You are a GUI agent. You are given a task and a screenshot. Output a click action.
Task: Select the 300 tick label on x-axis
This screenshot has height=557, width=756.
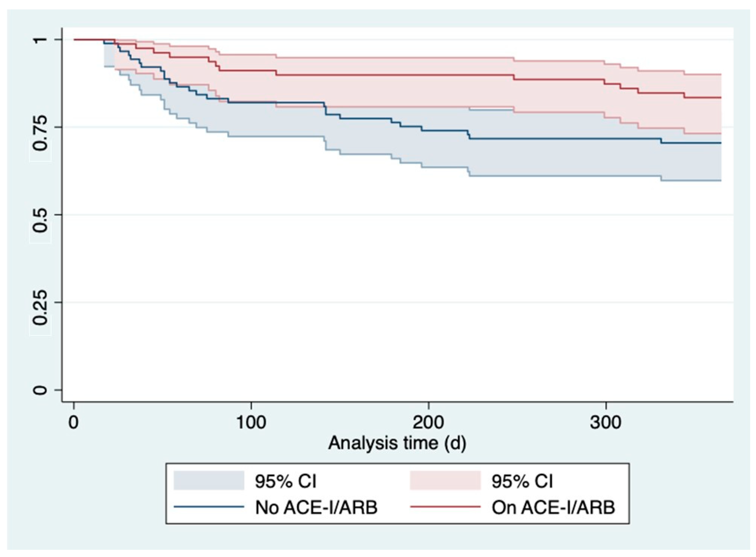(x=605, y=422)
